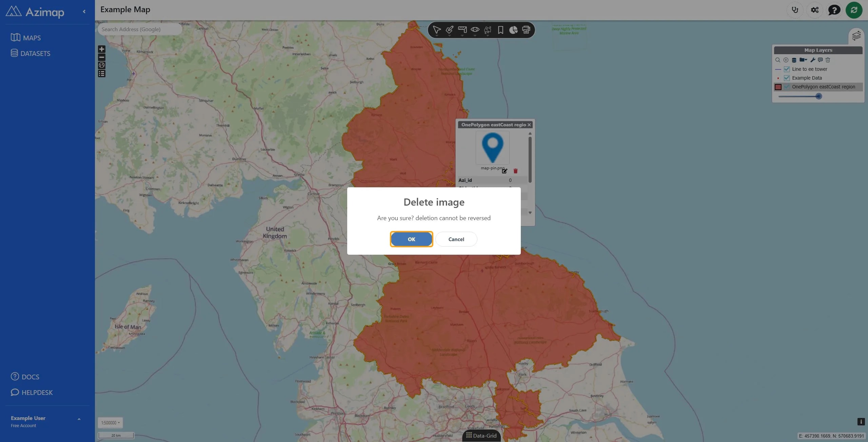The height and width of the screenshot is (442, 868).
Task: Open the folder dropdown in Map Layers
Action: [x=803, y=60]
